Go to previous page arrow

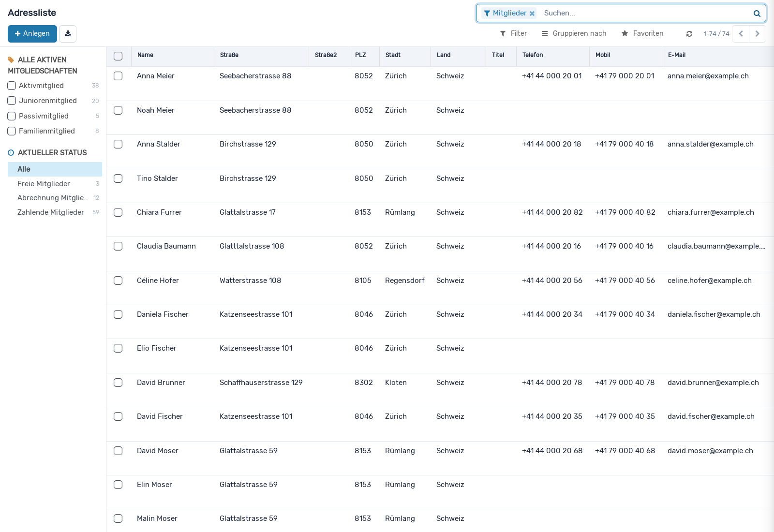(741, 34)
